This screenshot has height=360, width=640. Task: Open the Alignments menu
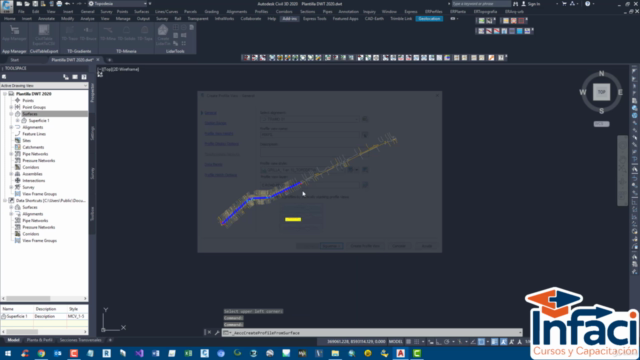pos(237,12)
